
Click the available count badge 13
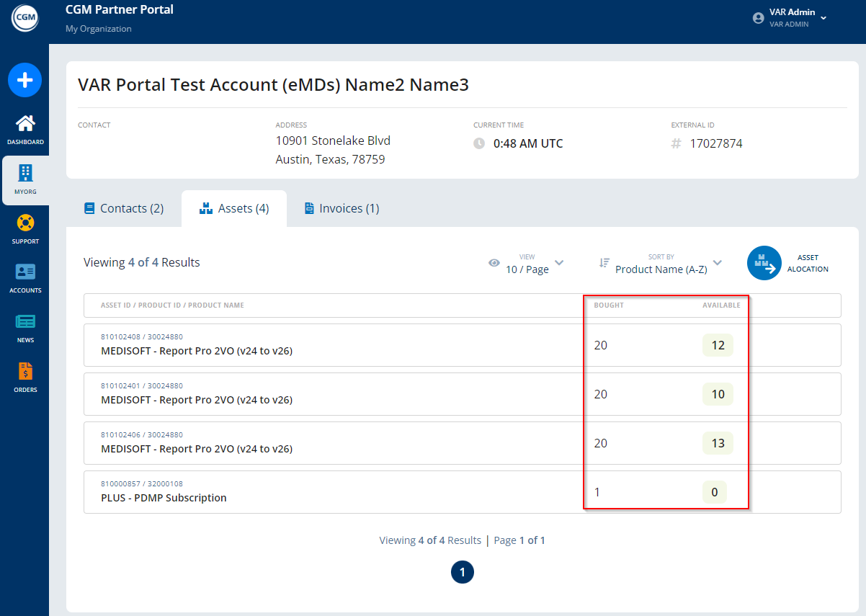pos(718,443)
